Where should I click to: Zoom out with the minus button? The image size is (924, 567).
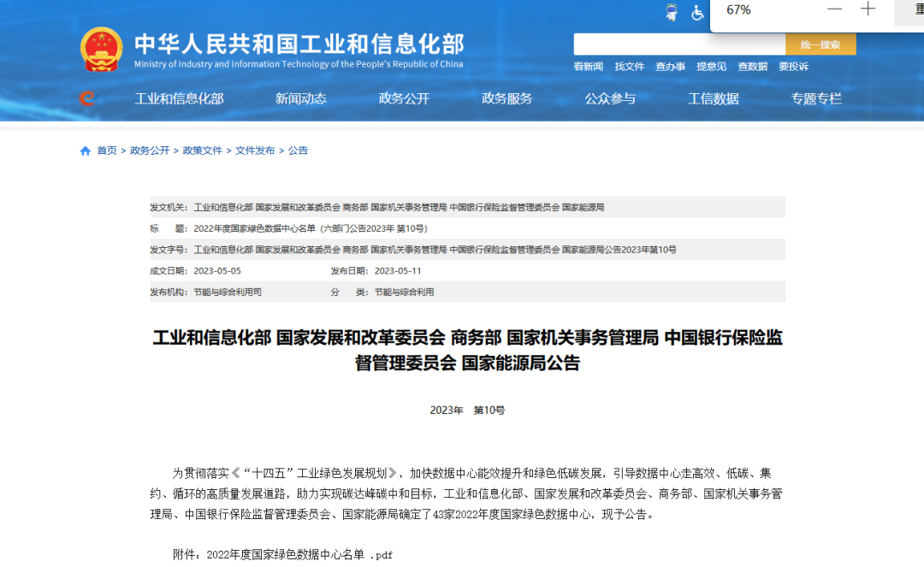(834, 9)
